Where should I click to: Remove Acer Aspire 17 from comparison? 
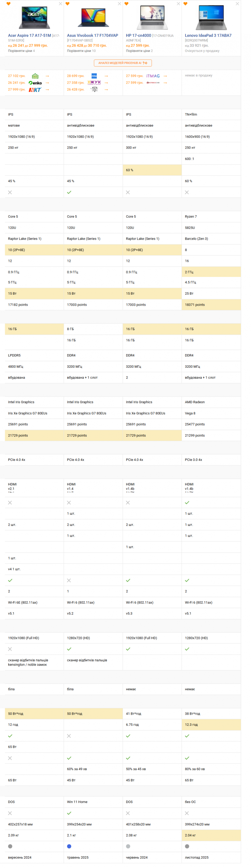tap(61, 4)
